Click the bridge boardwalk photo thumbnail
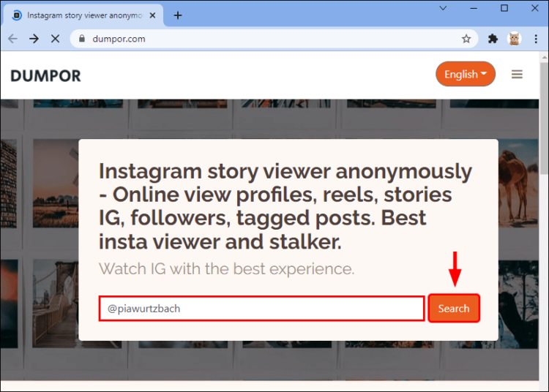 (56, 304)
